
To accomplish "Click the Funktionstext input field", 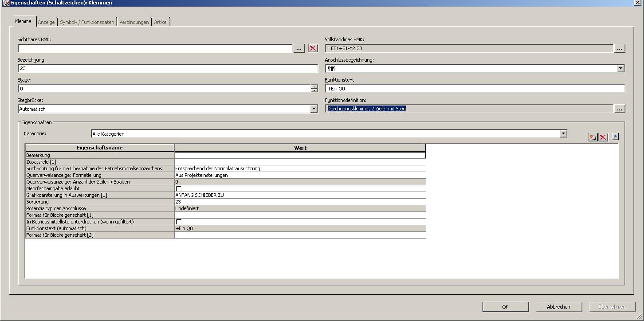I will tap(475, 89).
